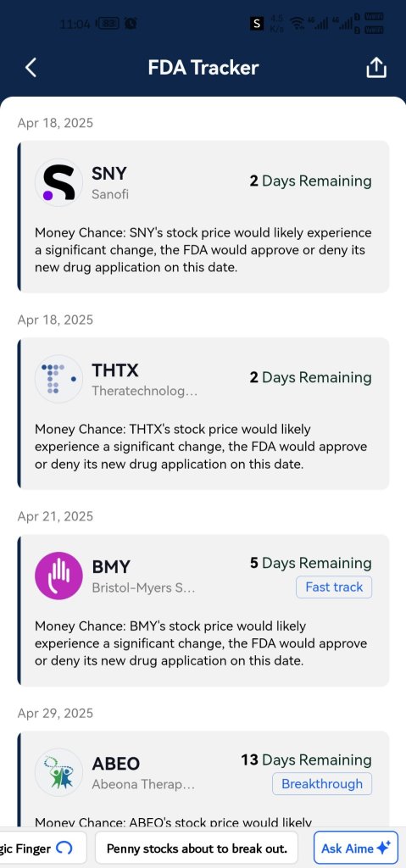Select the Fast track tag on BMY
Image resolution: width=406 pixels, height=868 pixels.
click(x=334, y=587)
